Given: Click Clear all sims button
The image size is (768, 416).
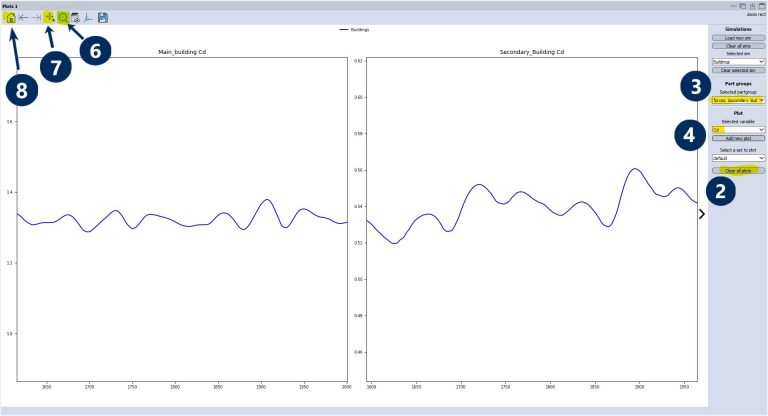Looking at the screenshot, I should tap(738, 46).
